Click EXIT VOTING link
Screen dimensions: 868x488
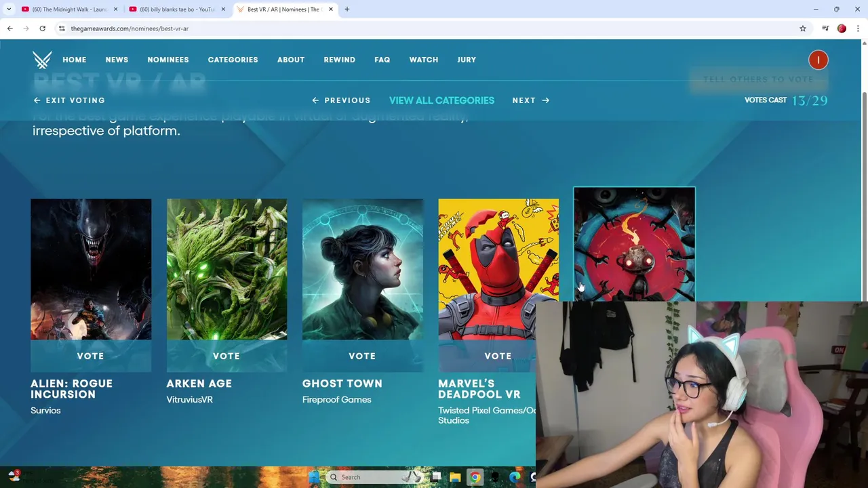[x=69, y=100]
